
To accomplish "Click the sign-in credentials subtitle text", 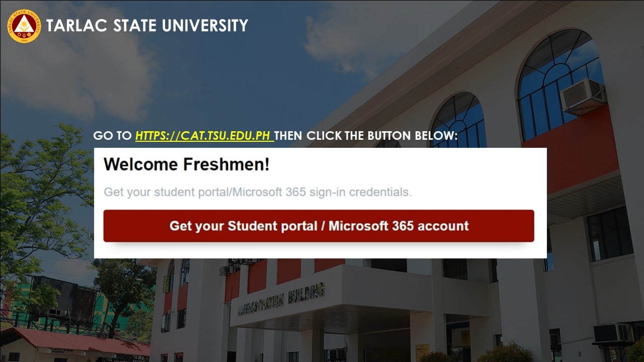I will [x=258, y=192].
